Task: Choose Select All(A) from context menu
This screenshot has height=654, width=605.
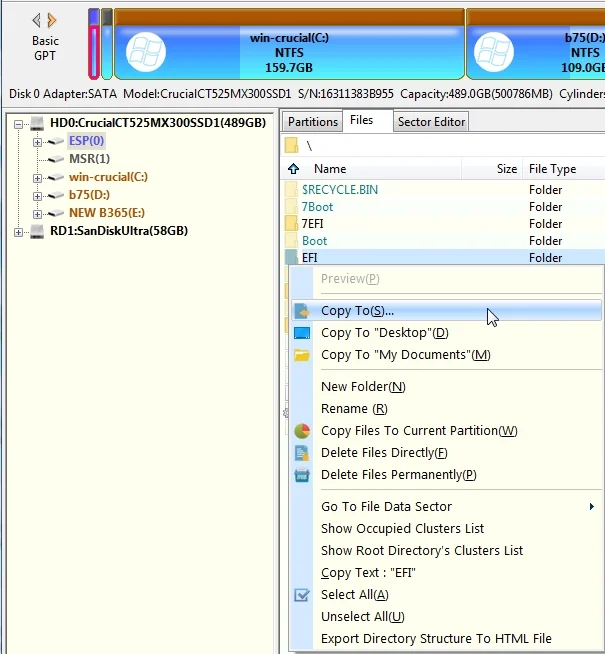Action: 446,595
